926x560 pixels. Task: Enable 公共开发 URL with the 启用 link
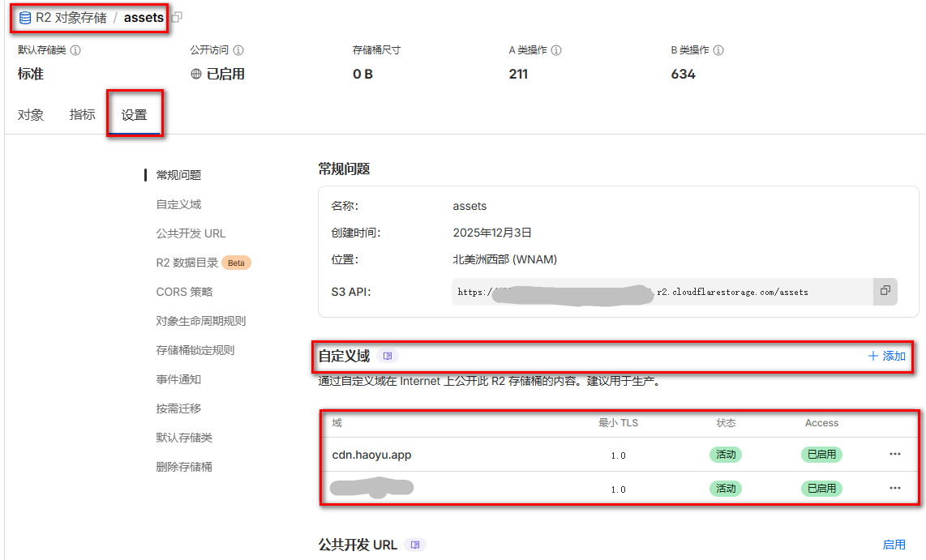click(x=894, y=545)
